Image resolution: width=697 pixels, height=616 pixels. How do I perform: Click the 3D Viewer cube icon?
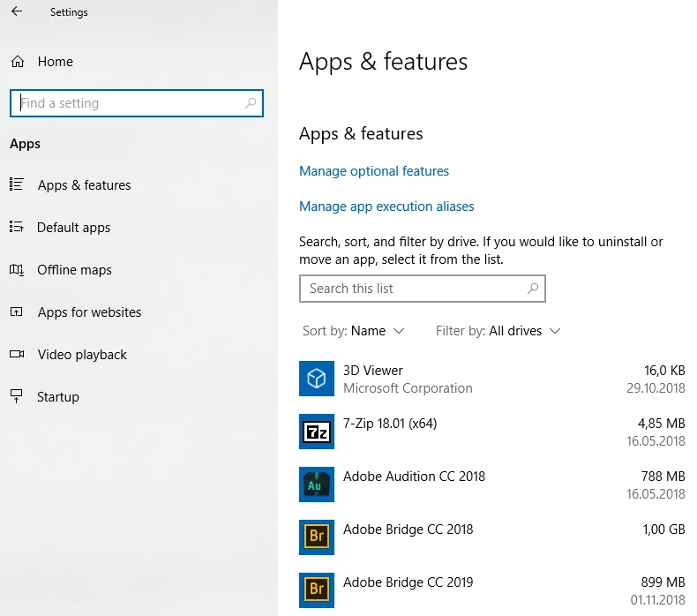pos(317,379)
